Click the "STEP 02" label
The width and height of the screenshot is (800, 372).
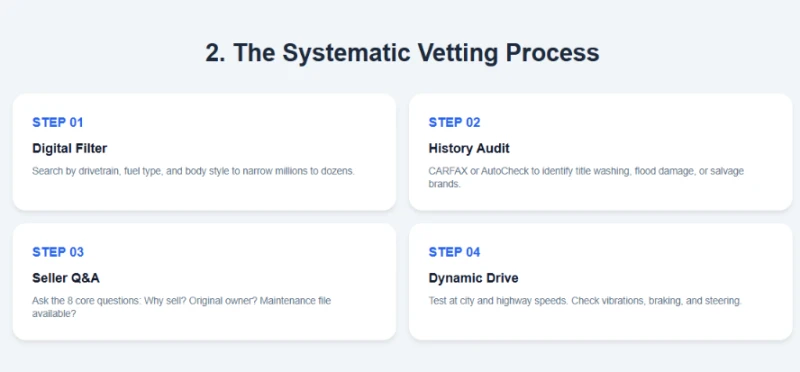(454, 122)
